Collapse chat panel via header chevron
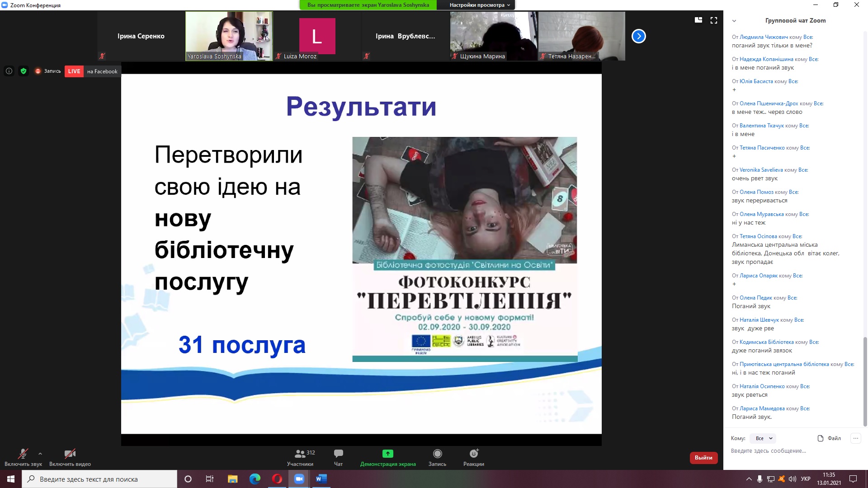This screenshot has height=488, width=868. [734, 21]
